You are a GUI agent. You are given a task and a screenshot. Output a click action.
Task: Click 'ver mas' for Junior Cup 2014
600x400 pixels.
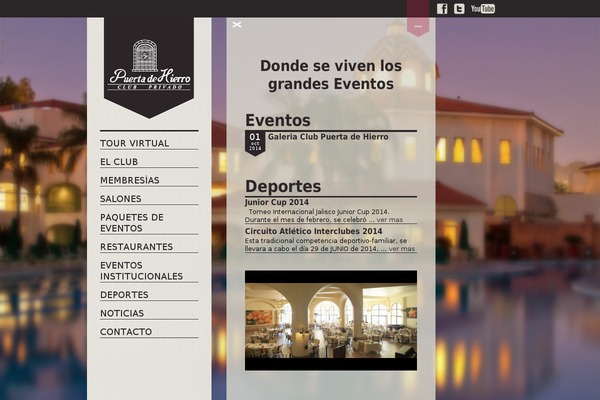[x=390, y=220]
